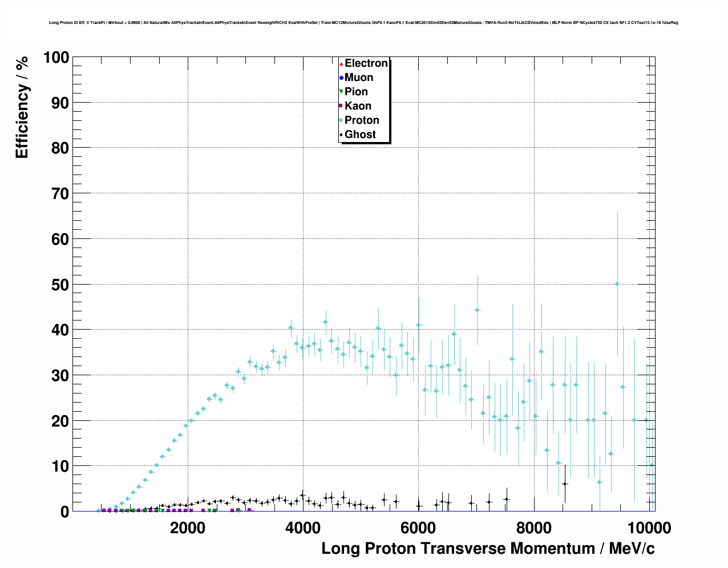Click the "Ghost" legend label

pos(360,135)
